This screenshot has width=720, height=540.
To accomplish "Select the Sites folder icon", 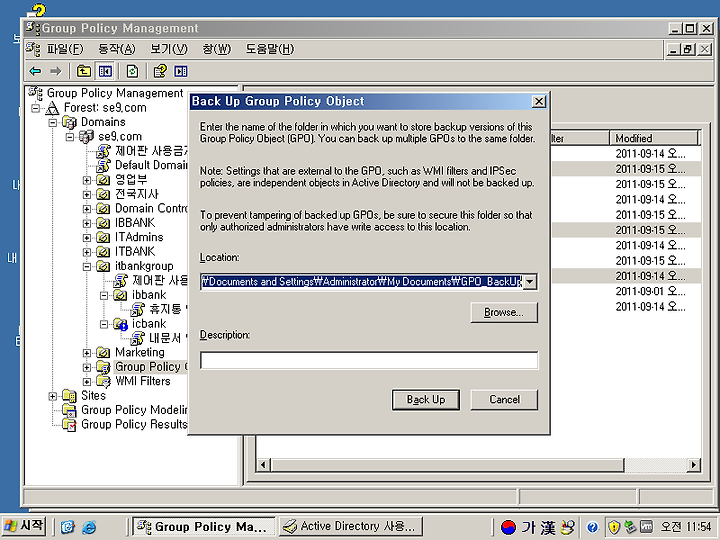I will [69, 395].
